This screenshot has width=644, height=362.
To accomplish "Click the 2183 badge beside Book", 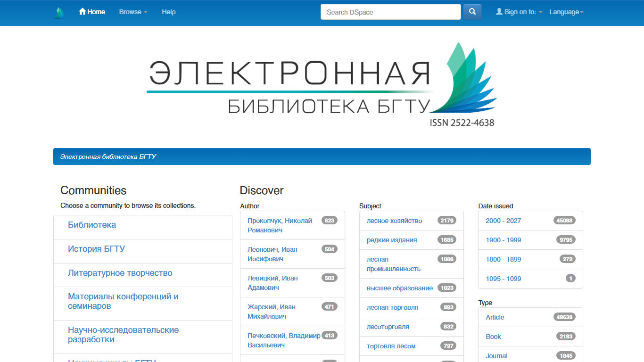I will [566, 336].
